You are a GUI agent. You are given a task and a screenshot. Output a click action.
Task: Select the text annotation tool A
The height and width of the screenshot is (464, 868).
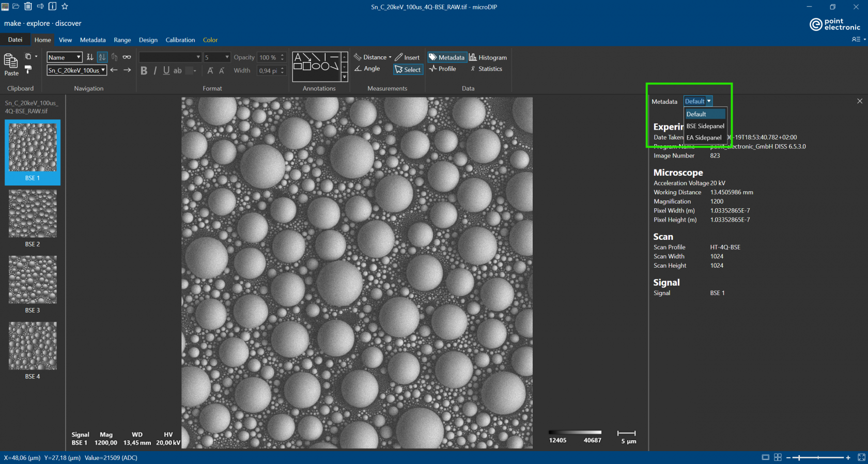298,57
